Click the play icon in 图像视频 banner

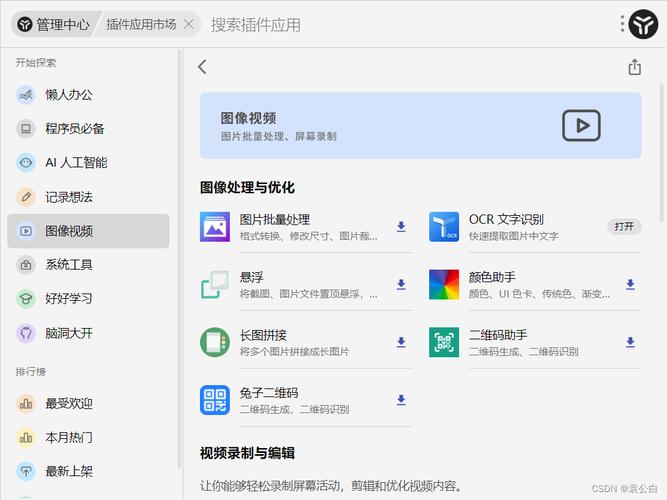[581, 126]
